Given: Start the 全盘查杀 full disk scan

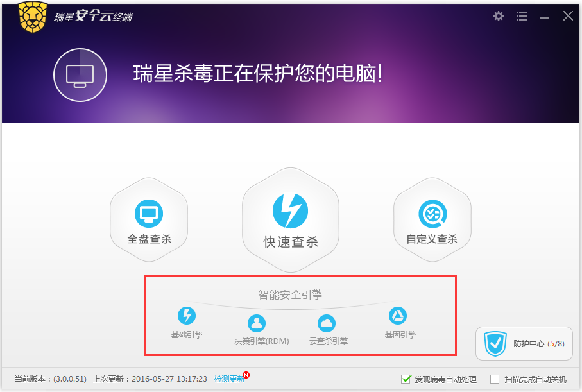Looking at the screenshot, I should (x=149, y=220).
